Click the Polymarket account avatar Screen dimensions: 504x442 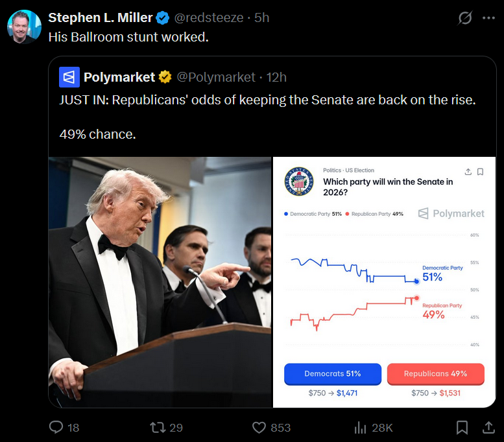click(69, 77)
